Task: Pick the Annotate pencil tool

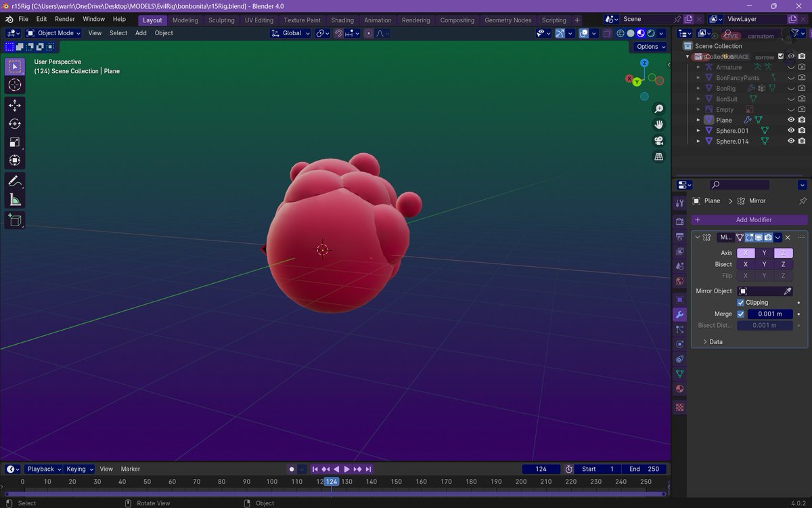Action: coord(15,181)
